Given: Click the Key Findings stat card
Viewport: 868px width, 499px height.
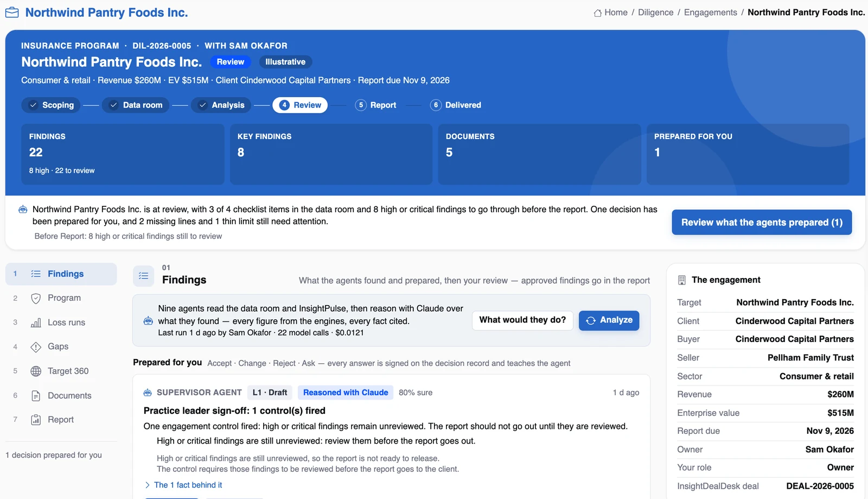Looking at the screenshot, I should pos(331,154).
